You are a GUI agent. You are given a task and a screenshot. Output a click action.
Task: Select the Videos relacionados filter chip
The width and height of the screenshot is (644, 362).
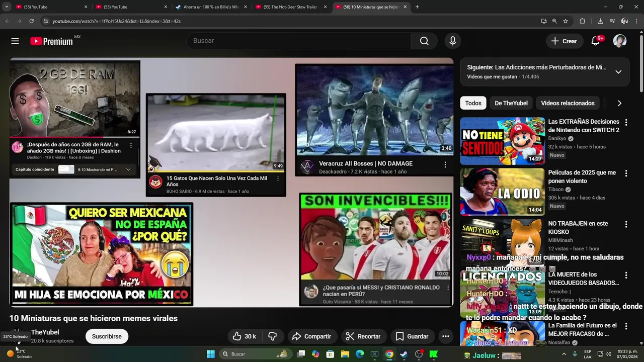[568, 103]
